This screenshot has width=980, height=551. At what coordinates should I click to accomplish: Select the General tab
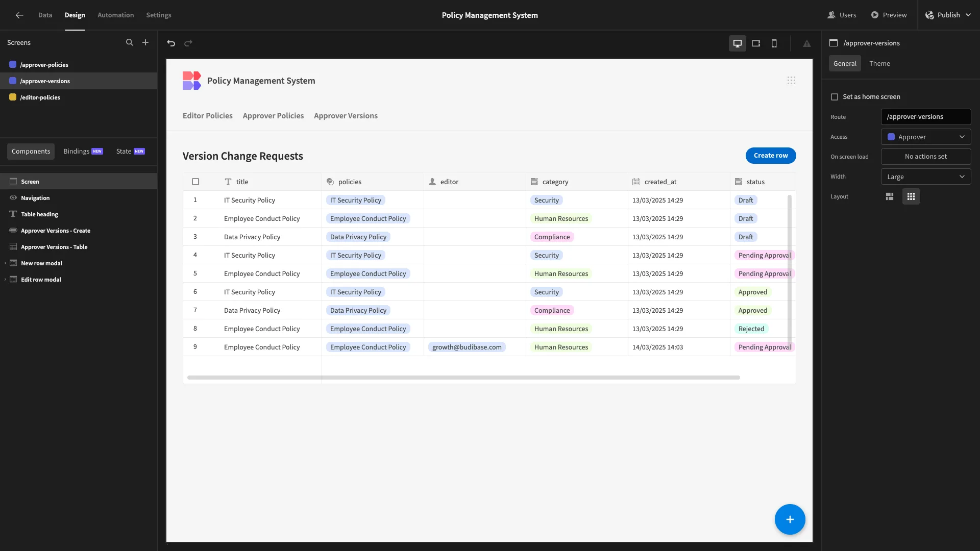point(845,64)
